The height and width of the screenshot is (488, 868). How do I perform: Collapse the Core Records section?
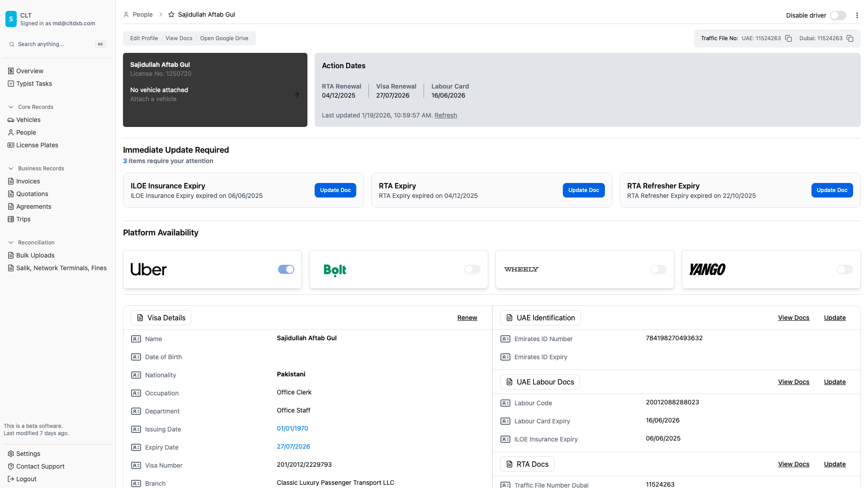tap(11, 107)
